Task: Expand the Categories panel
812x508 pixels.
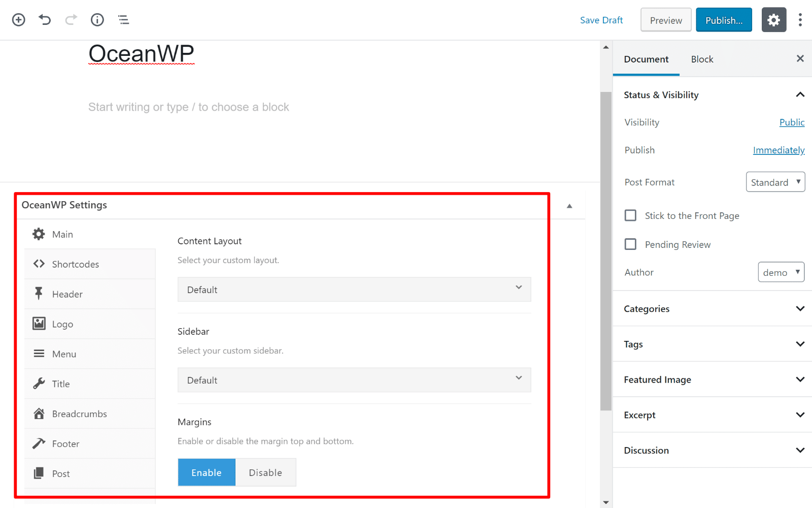Action: (712, 309)
